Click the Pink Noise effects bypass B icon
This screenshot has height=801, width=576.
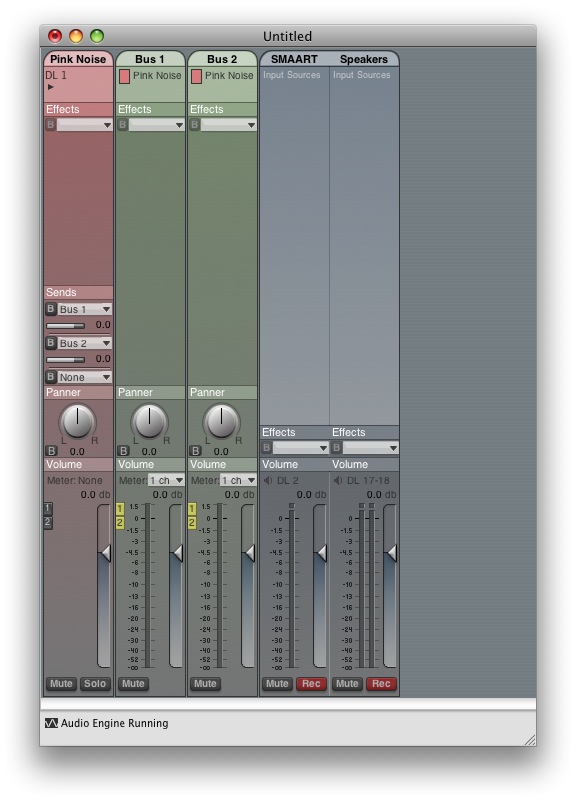pyautogui.click(x=51, y=124)
